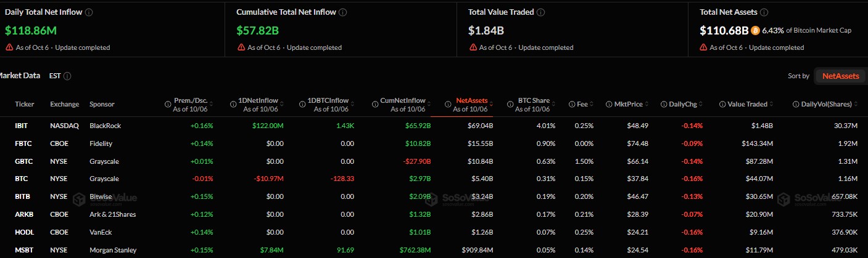Click the Bitwise sponsor cell
Screen dimensions: 868x258
[x=102, y=196]
